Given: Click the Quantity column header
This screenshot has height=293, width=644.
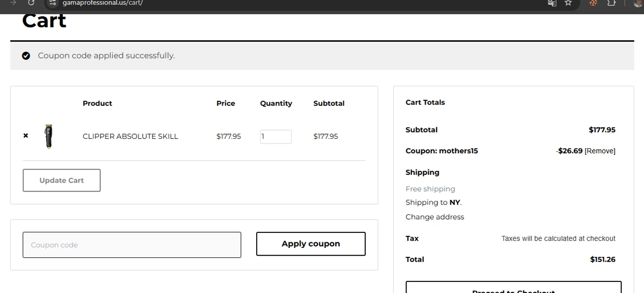Looking at the screenshot, I should (276, 104).
